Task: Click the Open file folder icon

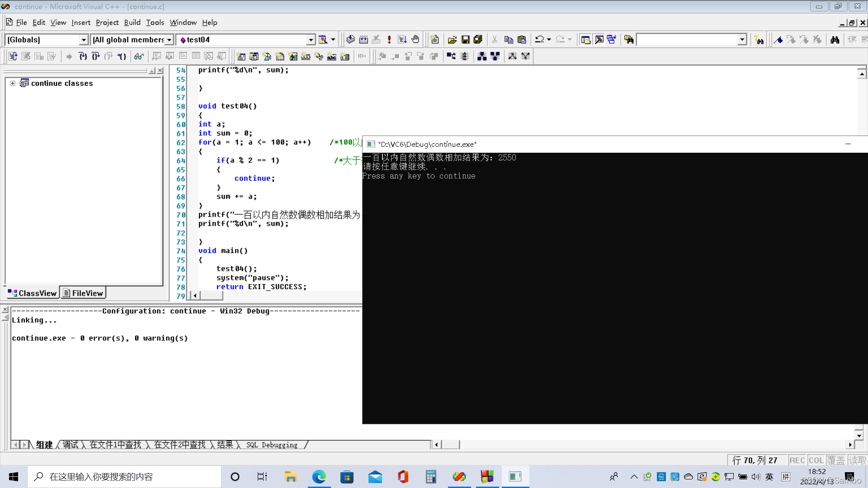Action: [452, 40]
